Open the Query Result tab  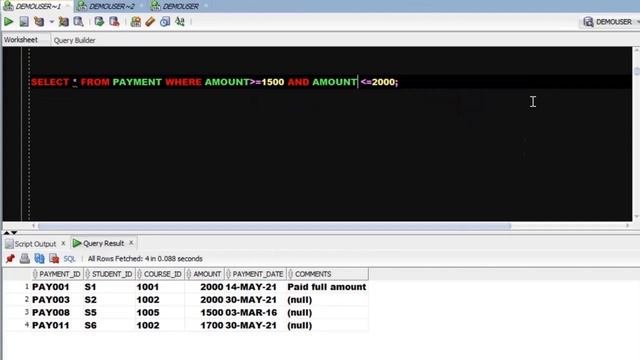[103, 243]
